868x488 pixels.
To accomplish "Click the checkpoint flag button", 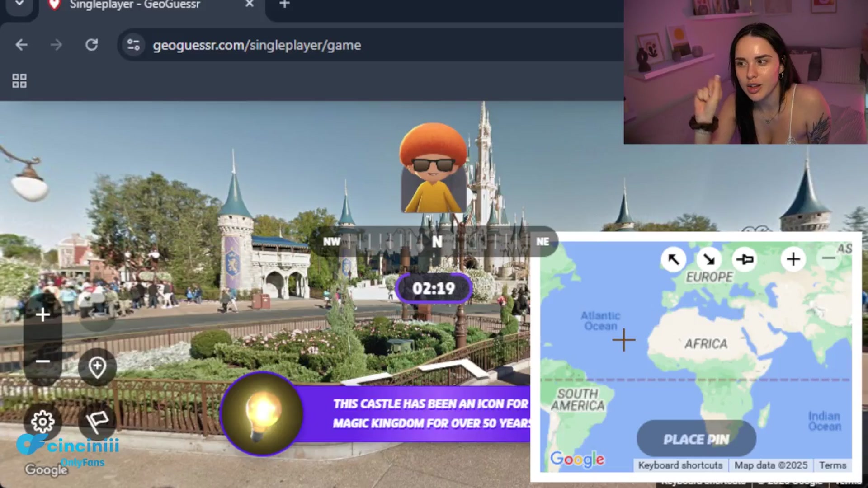I will click(x=97, y=422).
